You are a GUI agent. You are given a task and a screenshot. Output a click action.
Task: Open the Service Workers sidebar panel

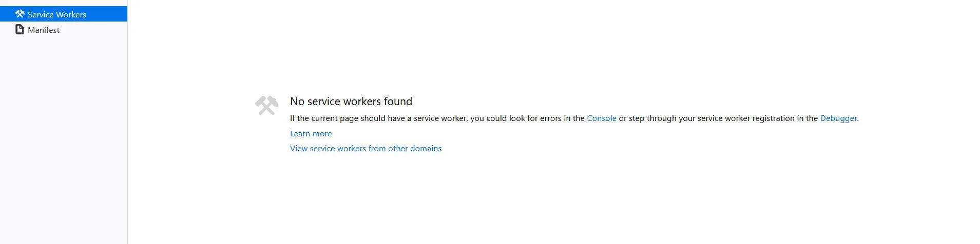pos(64,14)
